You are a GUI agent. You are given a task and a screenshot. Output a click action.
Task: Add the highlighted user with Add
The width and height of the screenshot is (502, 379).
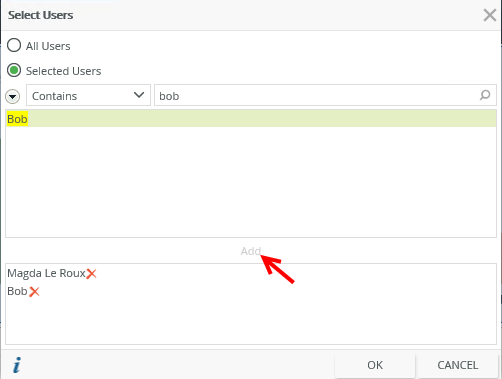(x=251, y=251)
